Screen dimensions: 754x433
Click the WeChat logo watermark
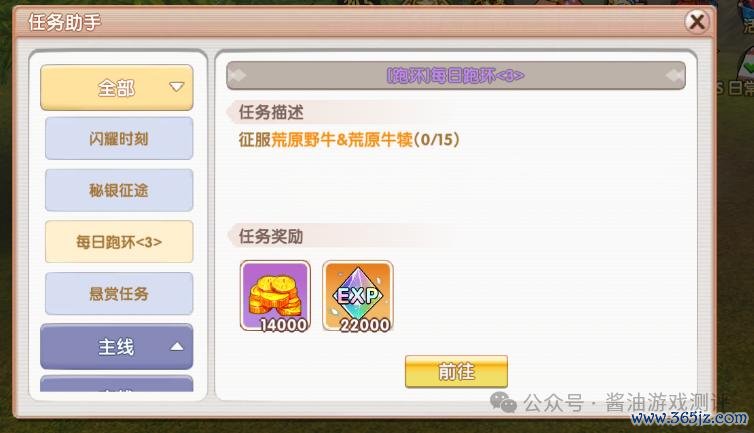coord(503,402)
